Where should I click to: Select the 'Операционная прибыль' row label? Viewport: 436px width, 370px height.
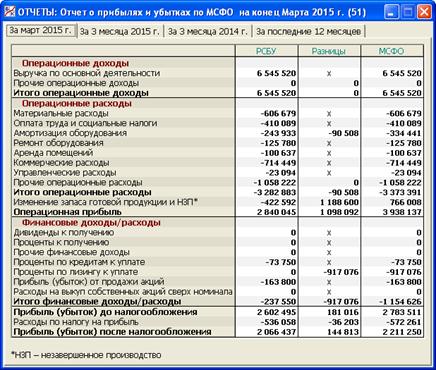point(68,212)
